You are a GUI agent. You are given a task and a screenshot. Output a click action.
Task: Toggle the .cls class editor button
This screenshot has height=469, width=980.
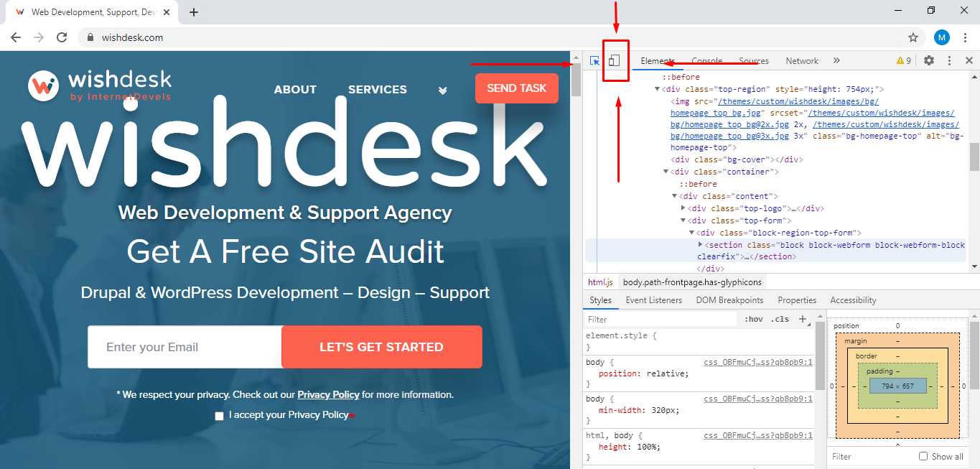780,319
